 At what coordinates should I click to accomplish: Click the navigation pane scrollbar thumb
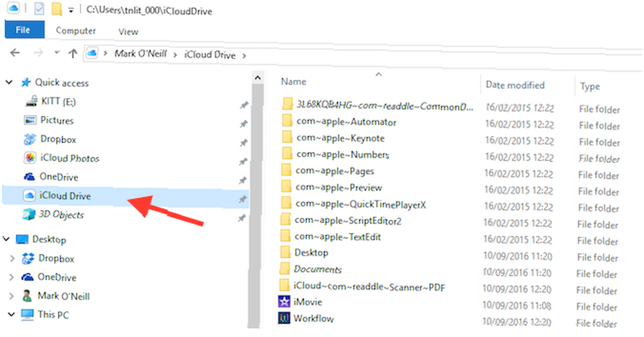click(x=257, y=206)
